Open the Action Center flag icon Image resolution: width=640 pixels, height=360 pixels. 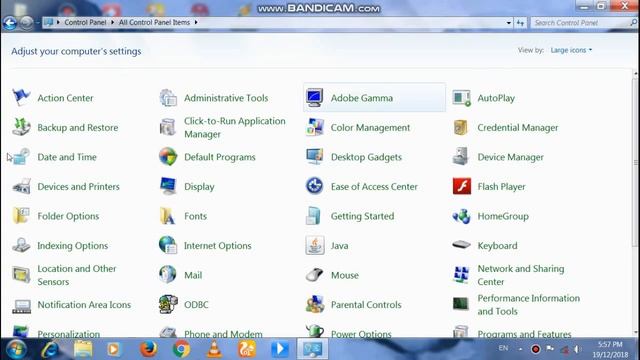click(21, 98)
